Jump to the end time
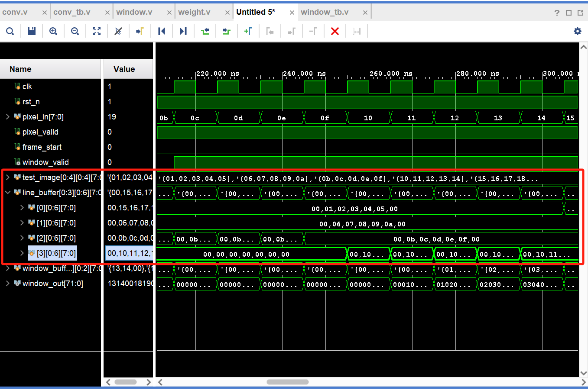The image size is (588, 390). (183, 31)
